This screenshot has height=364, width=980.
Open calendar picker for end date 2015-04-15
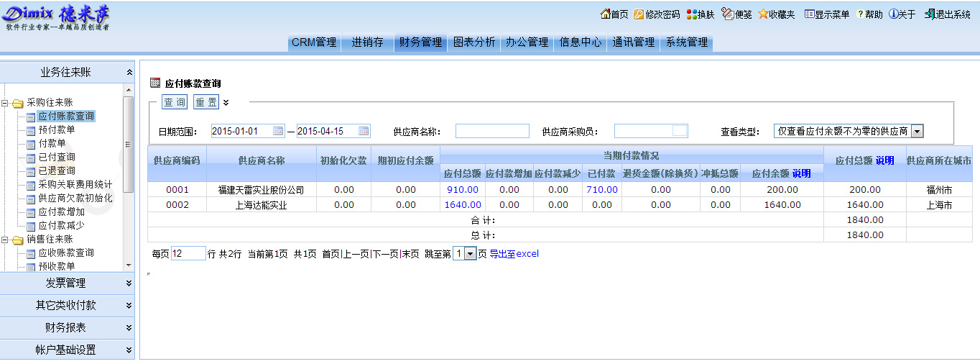coord(364,131)
